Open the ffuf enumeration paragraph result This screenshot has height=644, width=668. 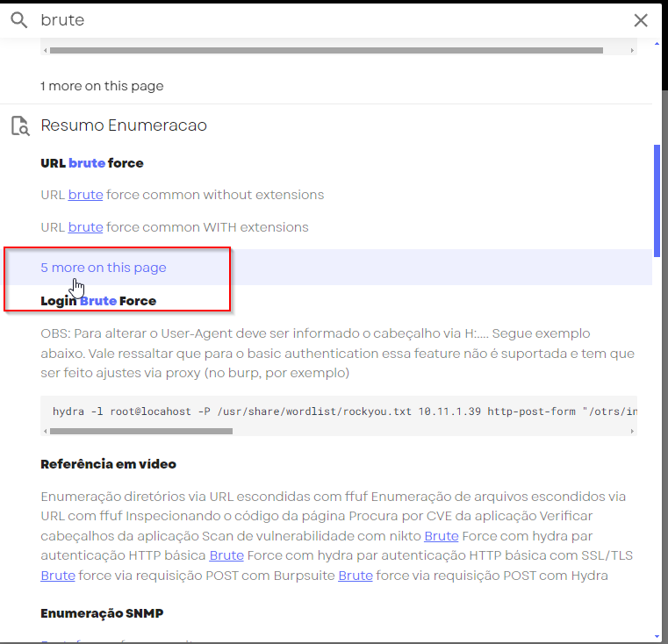(336, 536)
